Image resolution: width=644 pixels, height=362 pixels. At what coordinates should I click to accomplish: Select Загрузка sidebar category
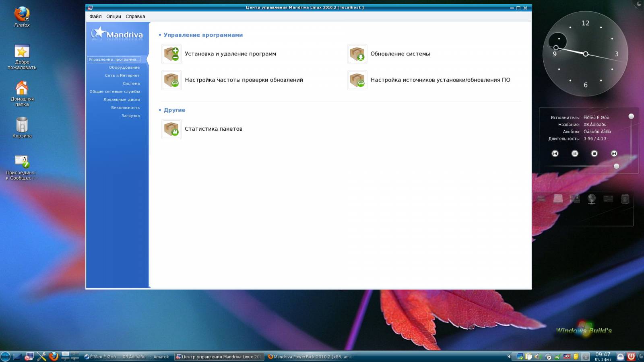tap(130, 116)
